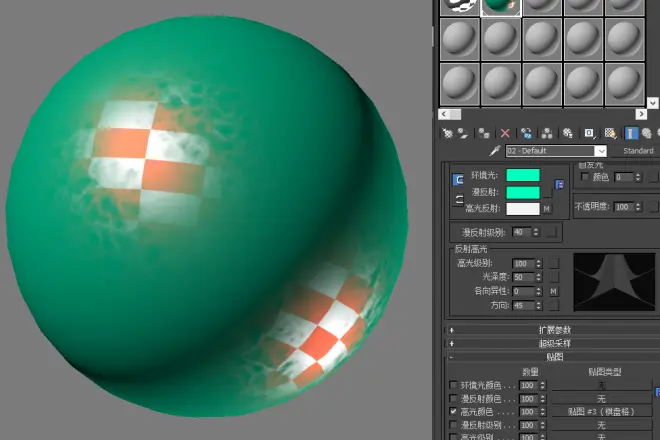Image resolution: width=660 pixels, height=440 pixels.
Task: Click the Make Unique icon
Action: 547,133
